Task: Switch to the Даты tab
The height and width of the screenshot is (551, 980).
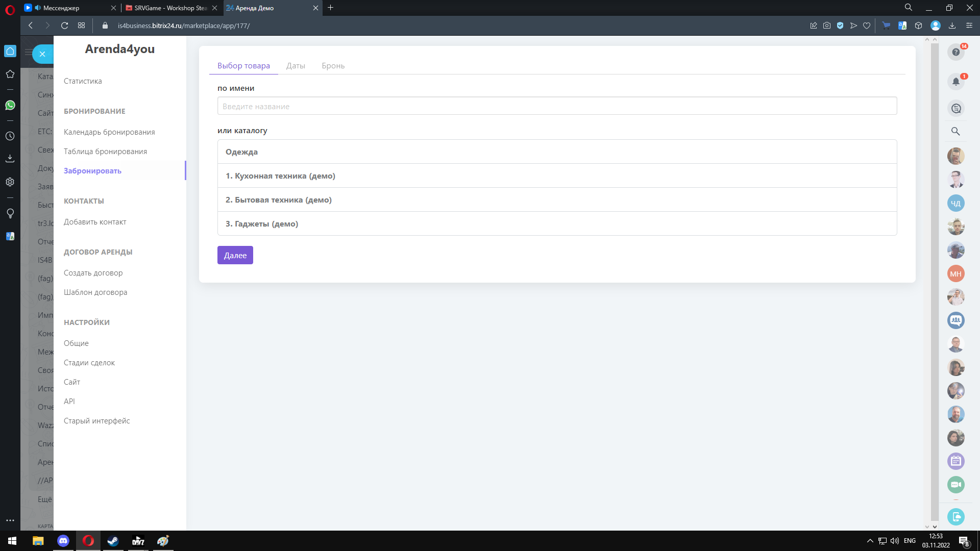Action: point(296,66)
